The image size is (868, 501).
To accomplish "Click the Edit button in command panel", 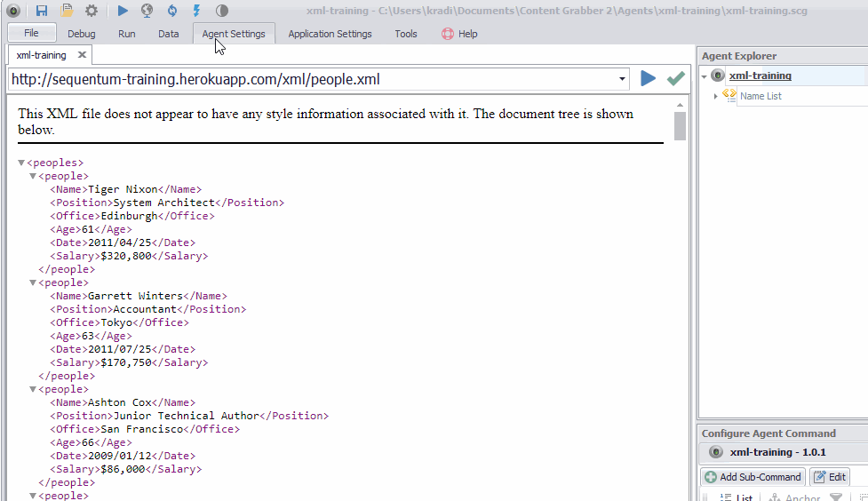I will [829, 477].
